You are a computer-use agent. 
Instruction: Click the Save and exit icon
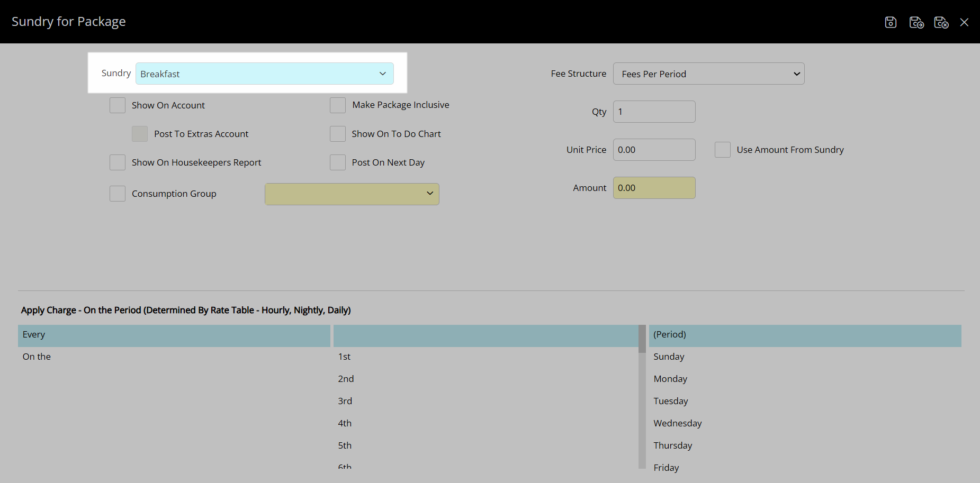tap(941, 22)
